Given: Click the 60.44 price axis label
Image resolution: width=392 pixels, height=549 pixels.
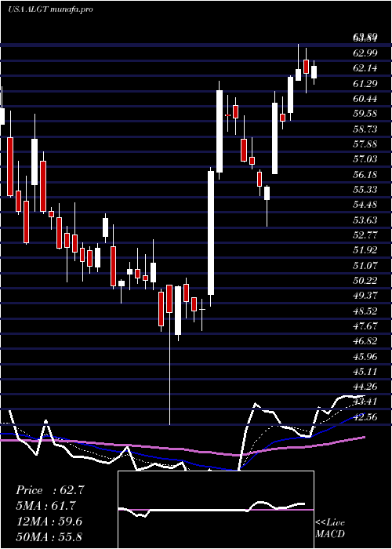Looking at the screenshot, I should pyautogui.click(x=365, y=99).
